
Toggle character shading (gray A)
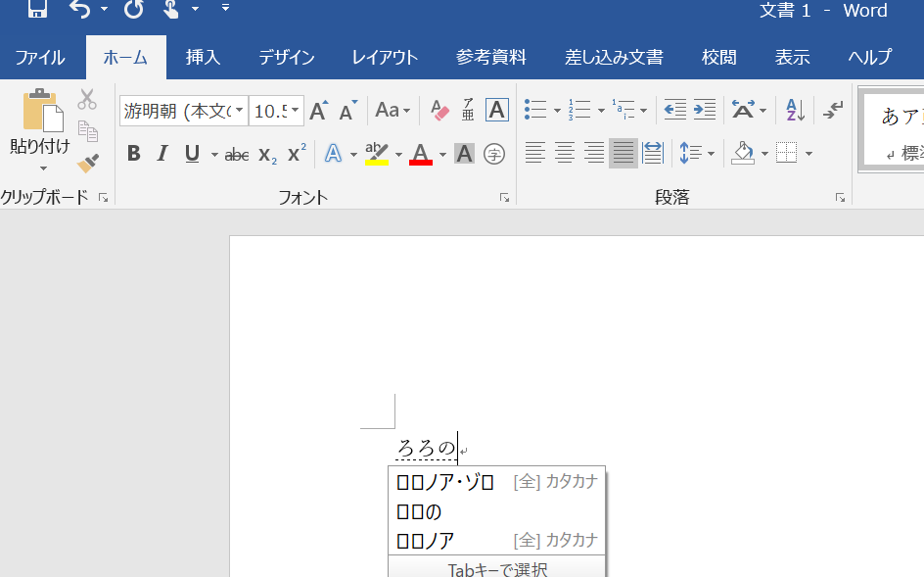click(464, 154)
